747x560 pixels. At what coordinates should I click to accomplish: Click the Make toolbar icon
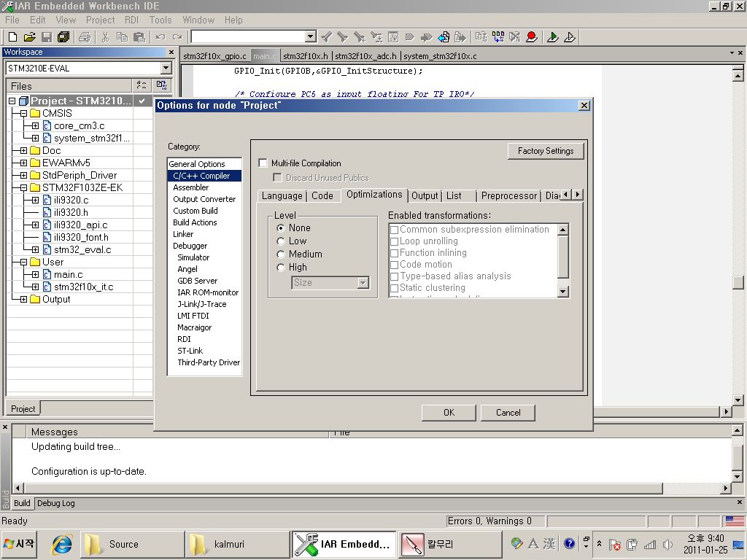[x=498, y=36]
